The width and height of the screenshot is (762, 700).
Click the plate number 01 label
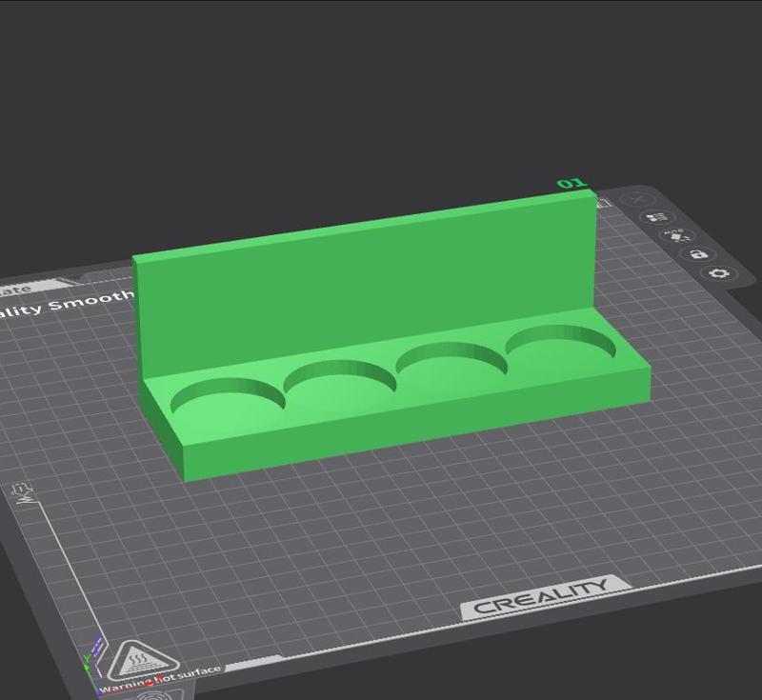pos(572,183)
